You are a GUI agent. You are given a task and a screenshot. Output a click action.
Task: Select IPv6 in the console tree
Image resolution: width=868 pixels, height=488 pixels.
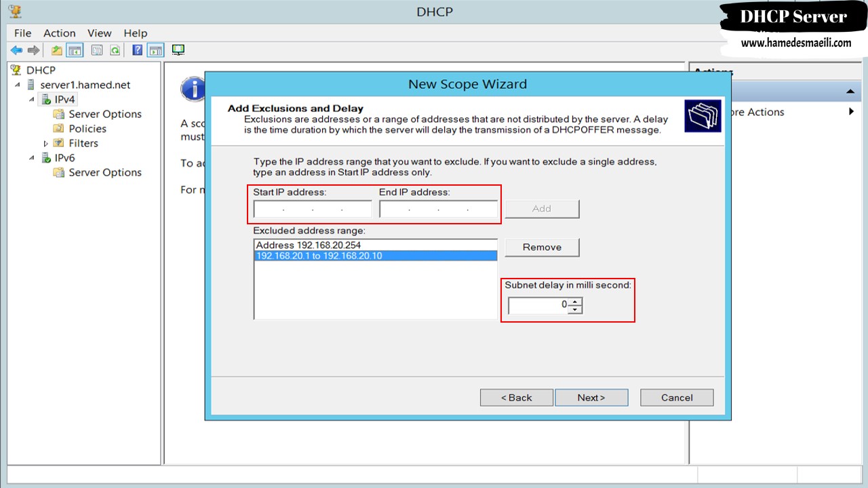(x=65, y=158)
